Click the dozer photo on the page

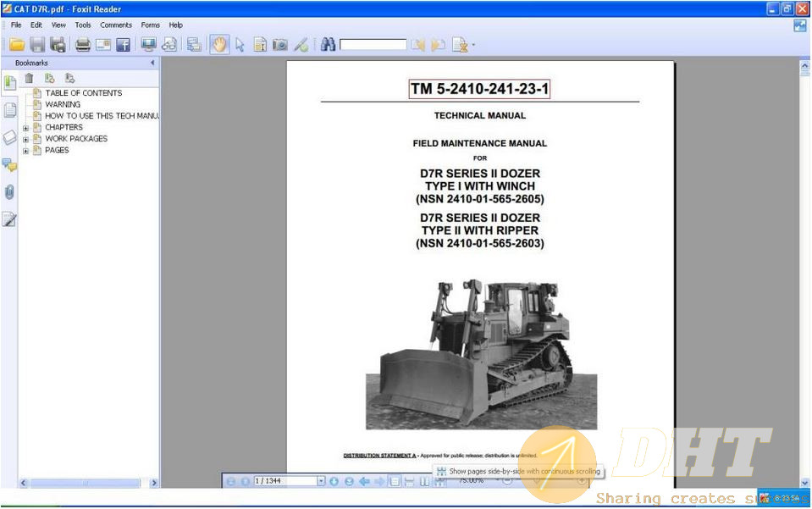[481, 354]
